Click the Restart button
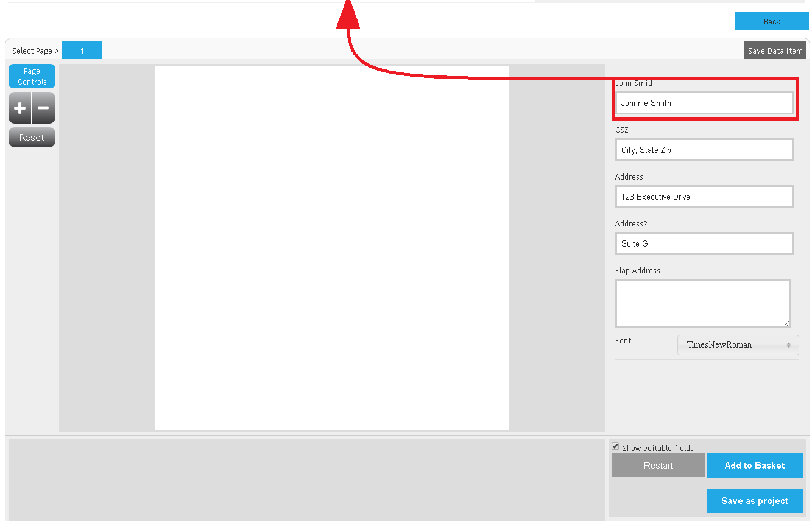812x521 pixels. [658, 466]
